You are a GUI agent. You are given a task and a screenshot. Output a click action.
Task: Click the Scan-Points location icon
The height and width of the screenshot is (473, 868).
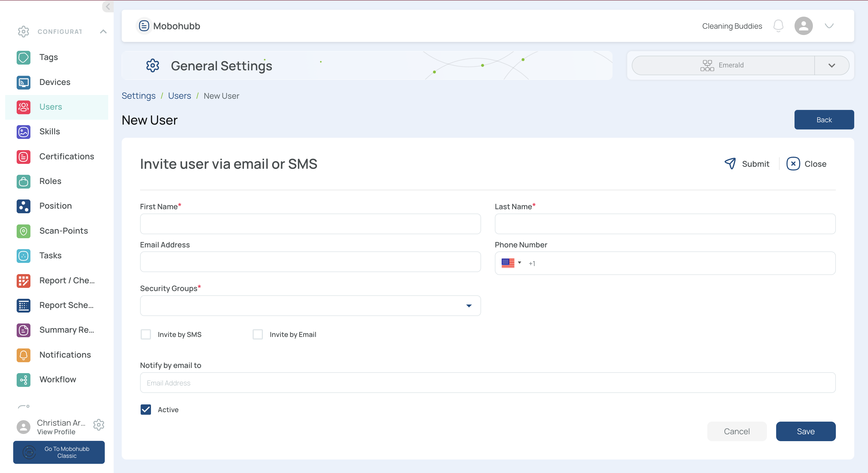tap(23, 231)
